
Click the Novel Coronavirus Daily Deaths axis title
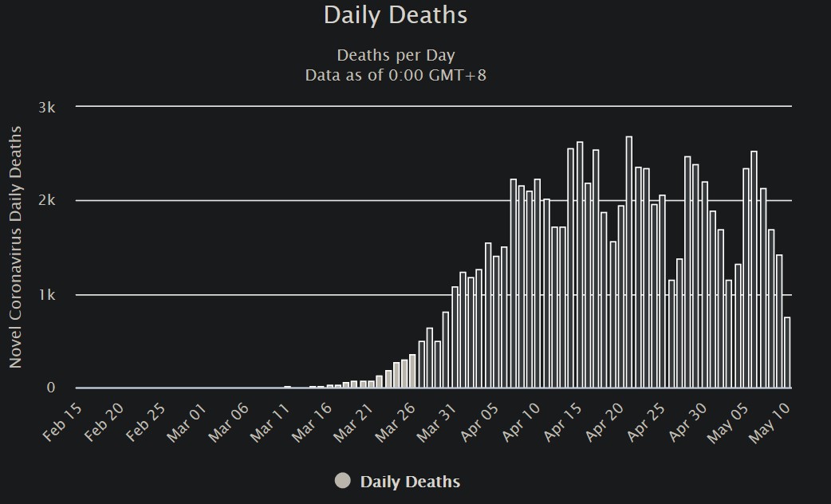16,247
